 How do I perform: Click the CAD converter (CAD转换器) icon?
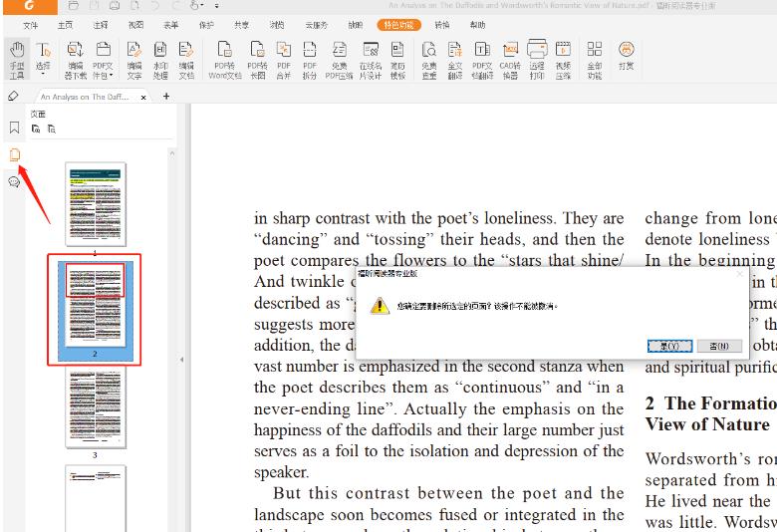coord(510,58)
